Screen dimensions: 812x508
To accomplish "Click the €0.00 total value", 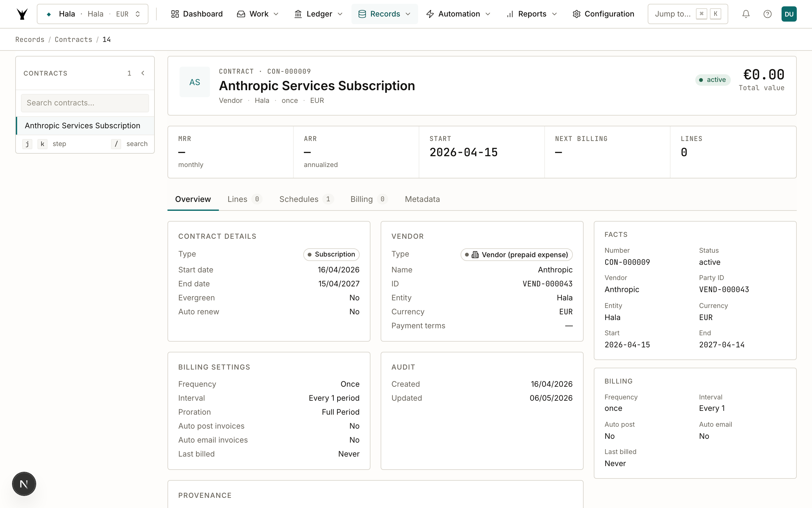I will [x=764, y=74].
